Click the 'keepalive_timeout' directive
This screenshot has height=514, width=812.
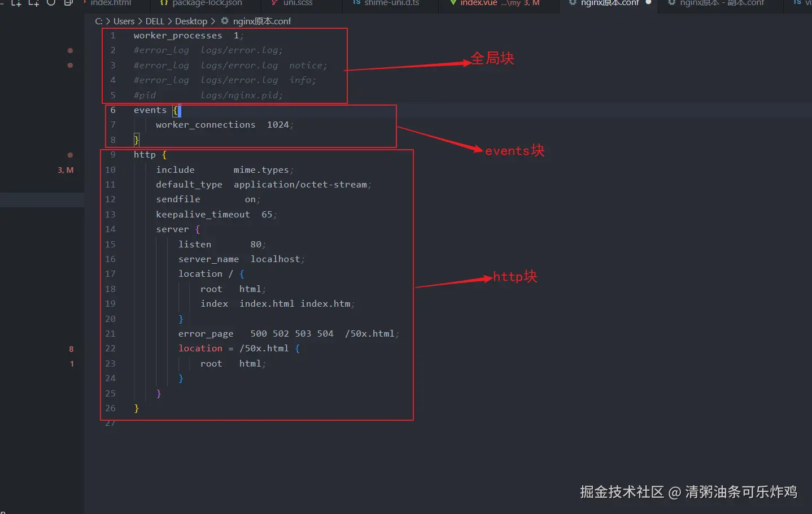click(203, 215)
